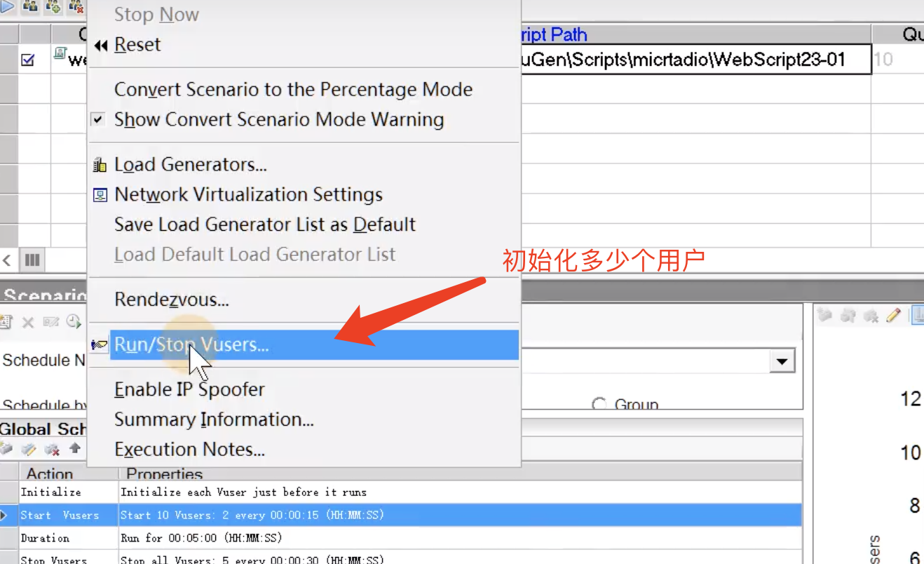Click the script icon in the group row
The height and width of the screenshot is (564, 924).
pos(60,53)
